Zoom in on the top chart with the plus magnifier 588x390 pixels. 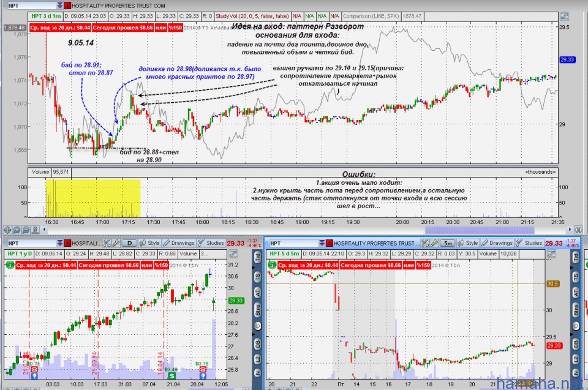17,230
